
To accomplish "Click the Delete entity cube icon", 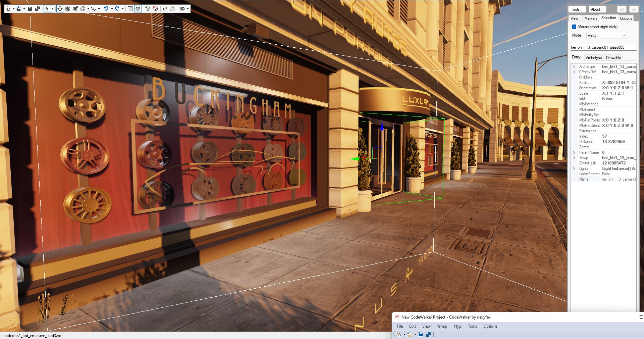I will coord(155,9).
